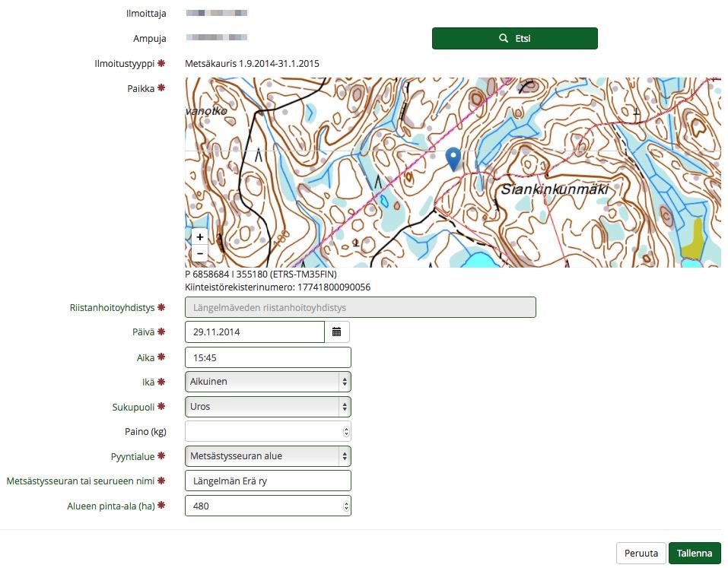Edit the Päivä date field
This screenshot has height=568, width=728.
coord(254,332)
